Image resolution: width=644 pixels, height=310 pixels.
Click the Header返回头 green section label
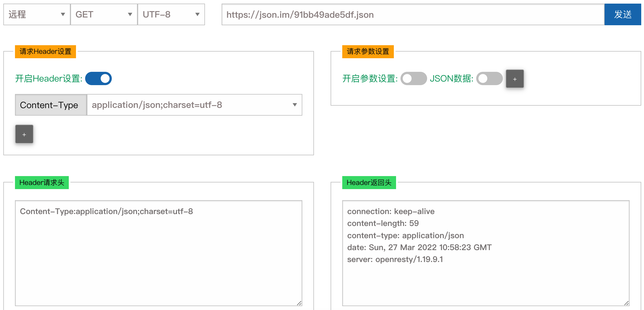(369, 182)
